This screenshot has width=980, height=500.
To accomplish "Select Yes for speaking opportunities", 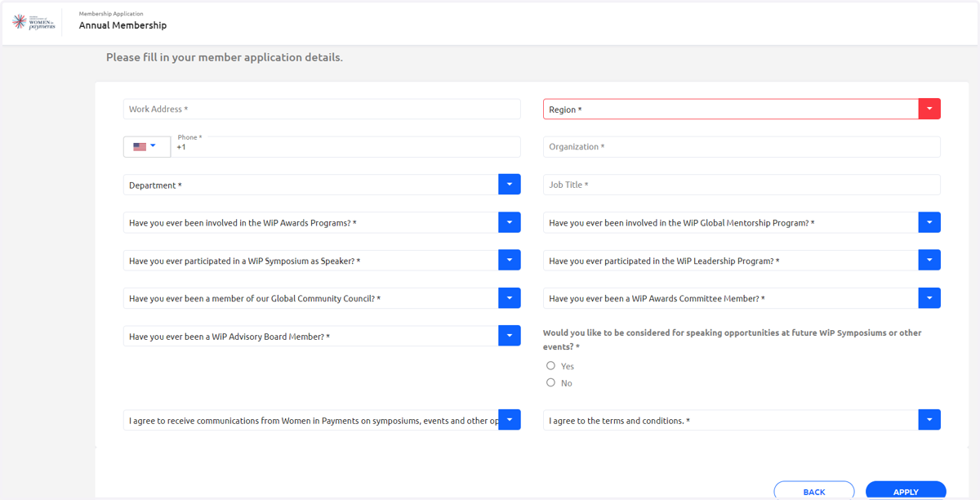I will click(x=550, y=366).
